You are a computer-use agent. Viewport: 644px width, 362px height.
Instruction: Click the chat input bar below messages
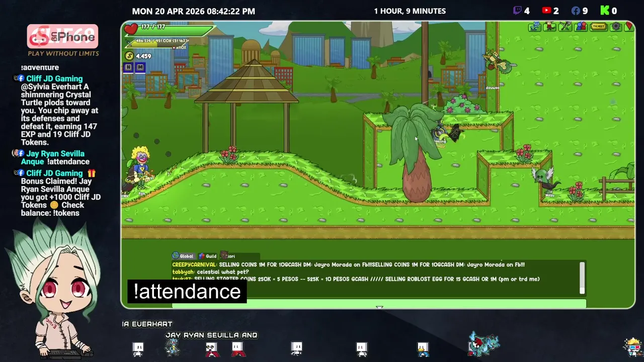point(379,303)
